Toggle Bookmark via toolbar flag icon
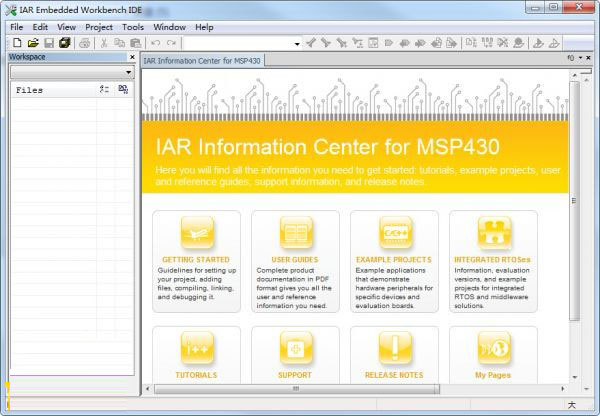 point(389,43)
